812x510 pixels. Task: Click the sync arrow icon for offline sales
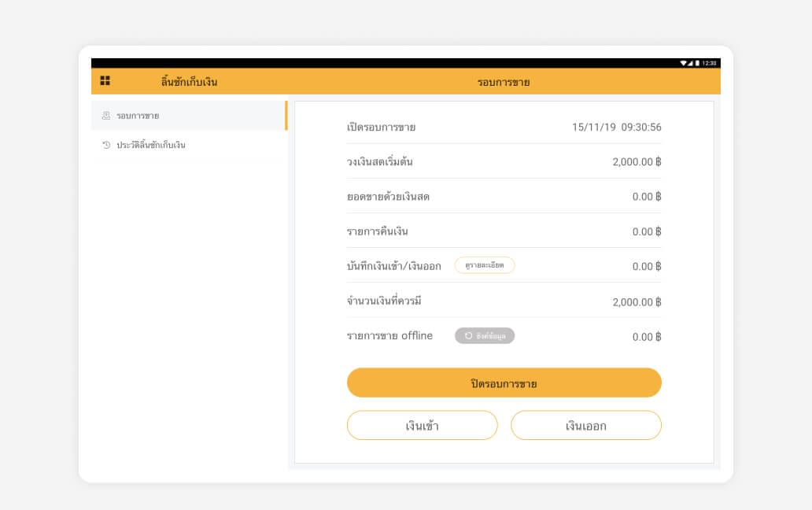coord(468,336)
